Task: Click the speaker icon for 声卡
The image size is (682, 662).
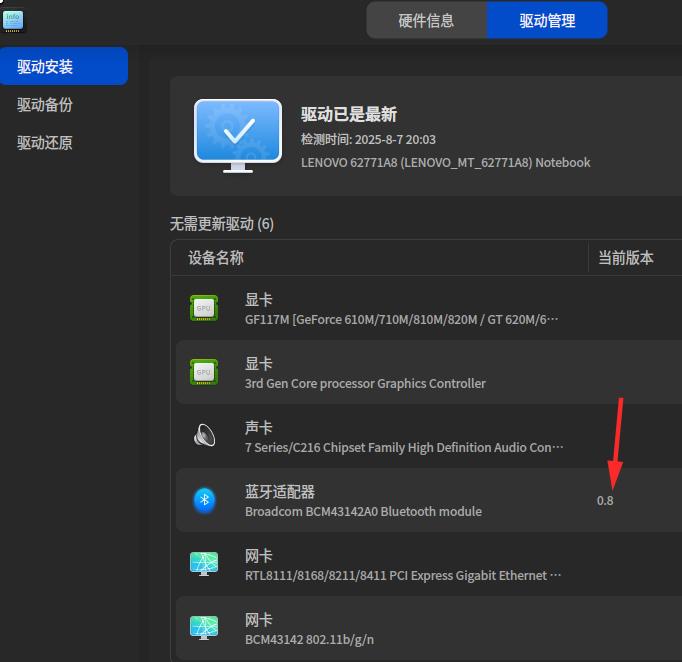Action: pos(204,435)
